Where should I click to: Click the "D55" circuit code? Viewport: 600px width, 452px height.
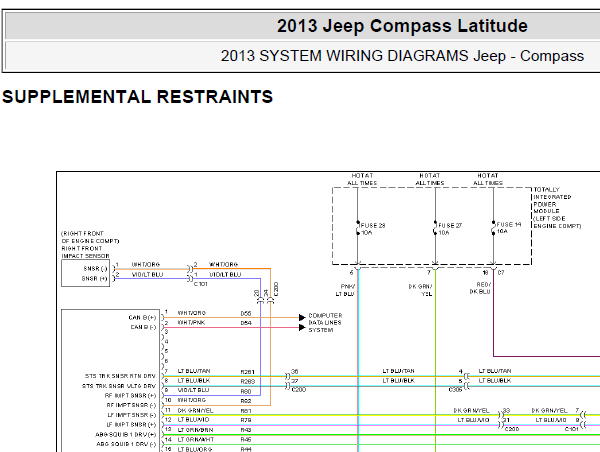246,313
